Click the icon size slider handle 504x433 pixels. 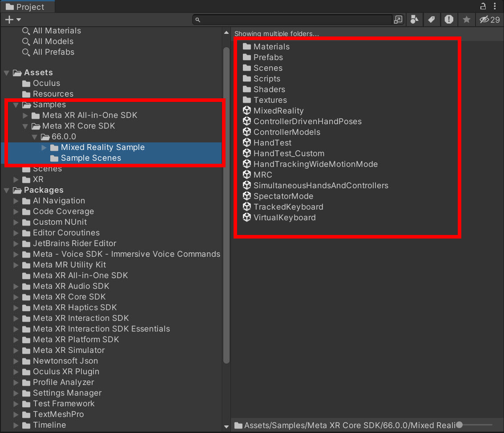[x=460, y=425]
